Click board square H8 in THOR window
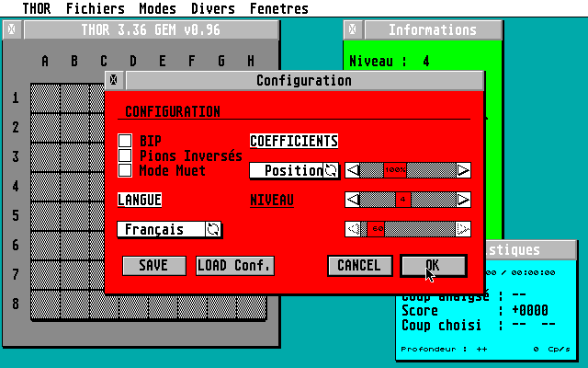Viewport: 588px width, 368px height. 251,305
